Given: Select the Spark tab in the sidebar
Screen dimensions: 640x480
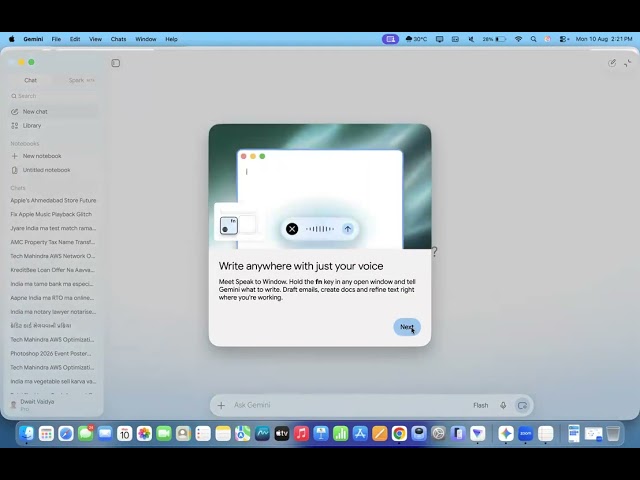Looking at the screenshot, I should click(x=81, y=80).
